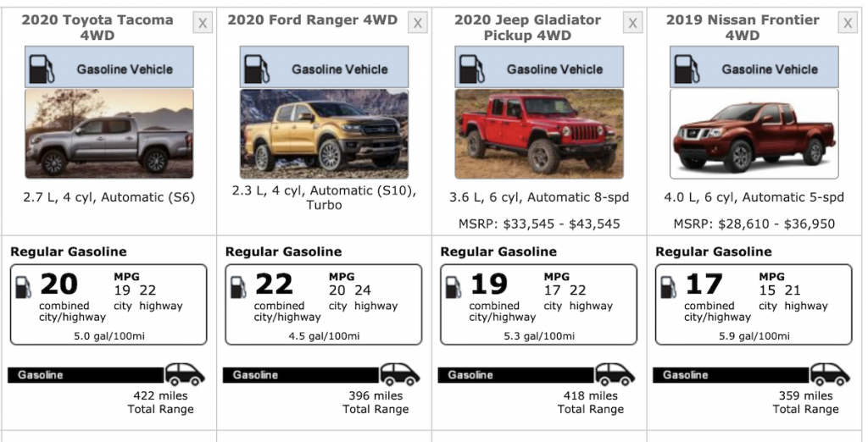Click the car icon beside the 359 miles range
This screenshot has width=868, height=442.
(x=830, y=374)
